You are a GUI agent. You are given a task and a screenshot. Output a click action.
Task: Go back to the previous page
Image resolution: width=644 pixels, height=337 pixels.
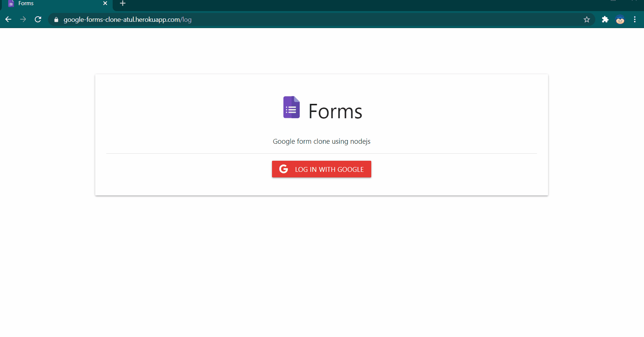click(8, 20)
